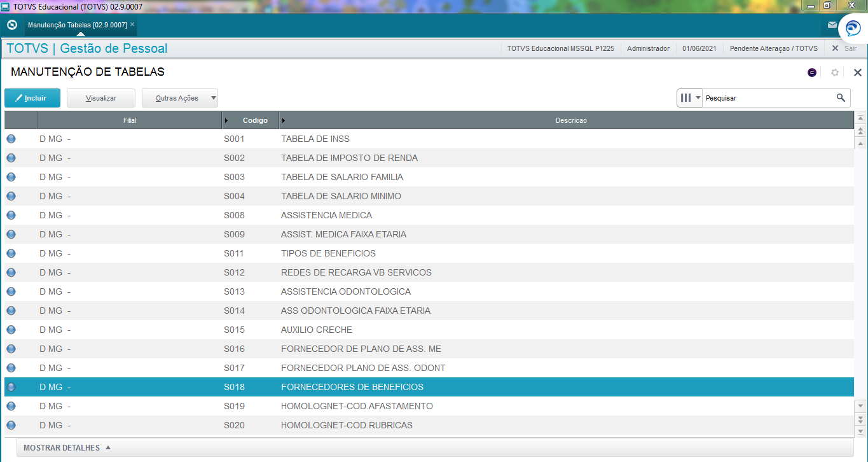Viewport: 868px width, 462px height.
Task: Click the 01/06/2021 date in header
Action: pyautogui.click(x=699, y=48)
